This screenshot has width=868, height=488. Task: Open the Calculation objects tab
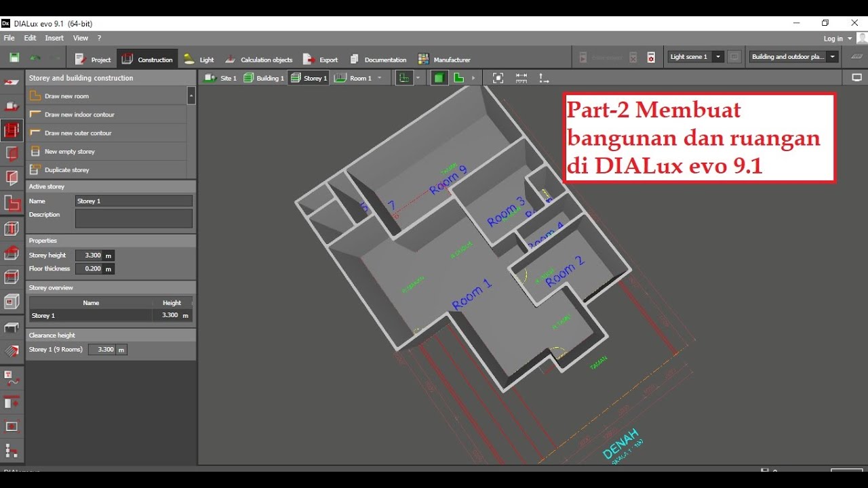[x=258, y=59]
